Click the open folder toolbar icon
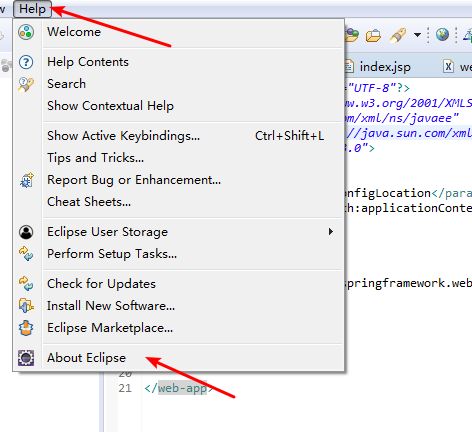 [373, 35]
